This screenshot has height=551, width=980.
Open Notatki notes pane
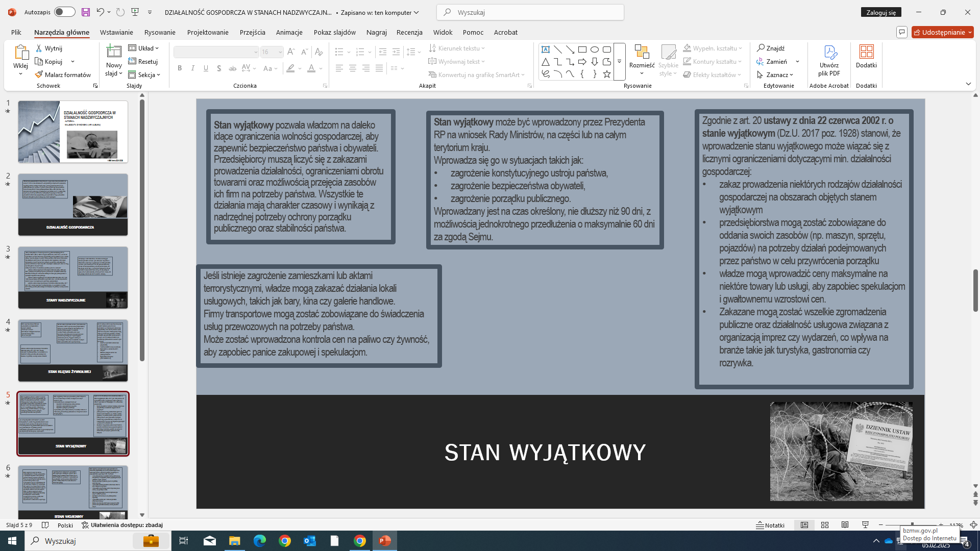[x=771, y=525]
